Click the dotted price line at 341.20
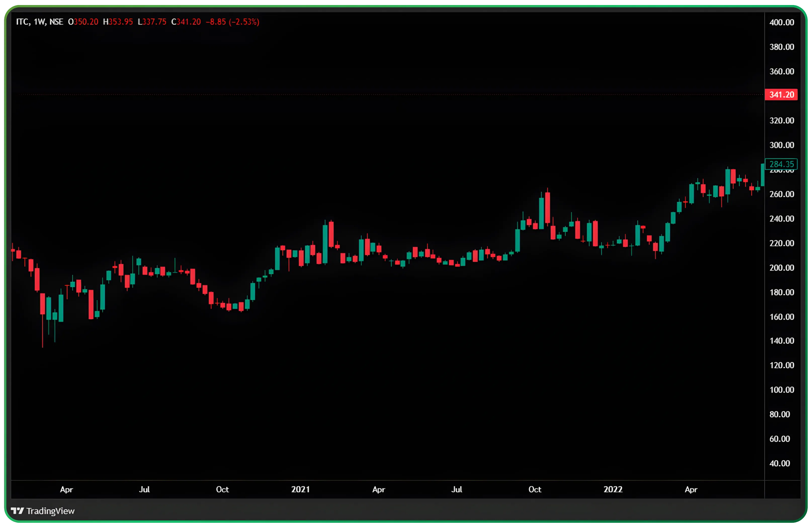The image size is (812, 526). coord(375,95)
